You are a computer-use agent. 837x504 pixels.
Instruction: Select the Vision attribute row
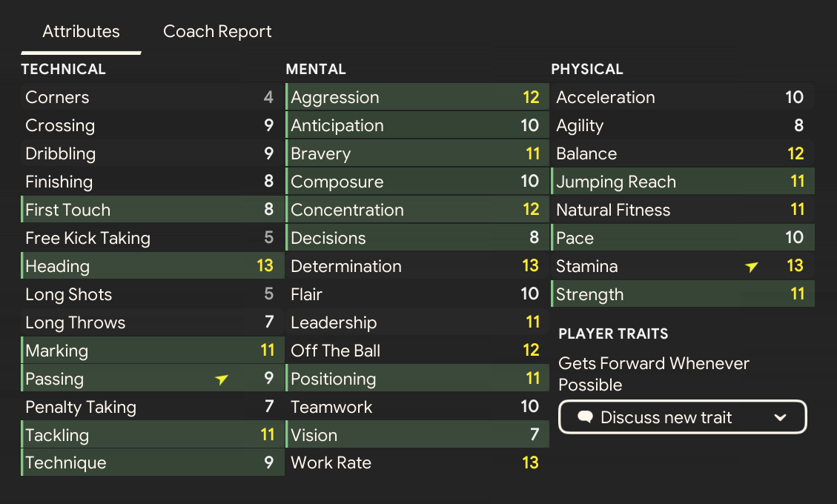(417, 435)
